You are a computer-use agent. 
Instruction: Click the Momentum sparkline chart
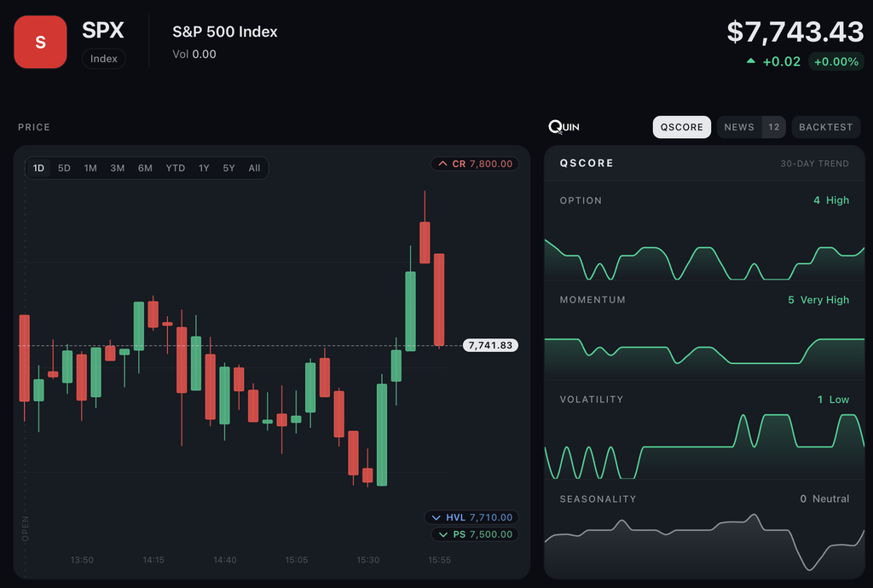(x=704, y=359)
